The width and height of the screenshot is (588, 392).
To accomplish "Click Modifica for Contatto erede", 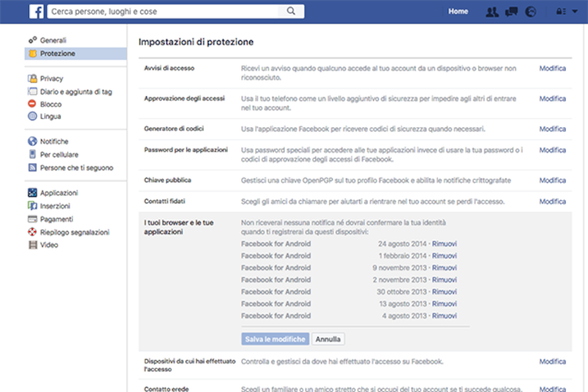I will pyautogui.click(x=553, y=389).
